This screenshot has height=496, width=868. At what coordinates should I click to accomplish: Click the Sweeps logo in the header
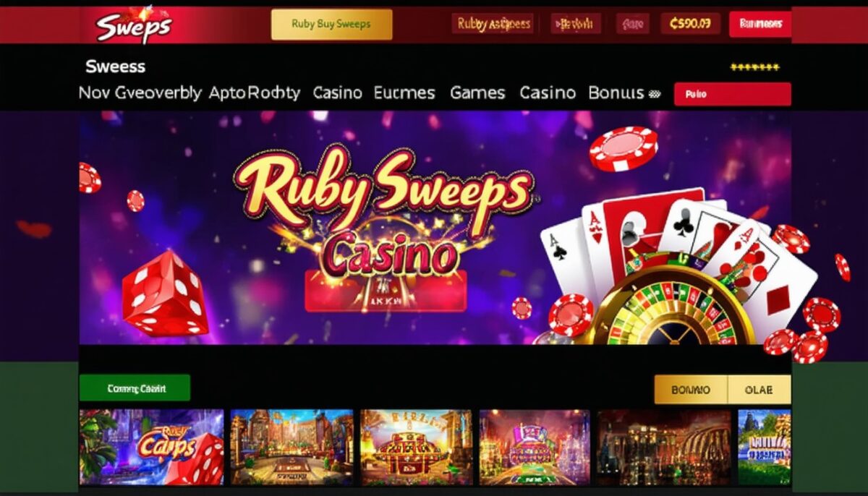pos(135,26)
